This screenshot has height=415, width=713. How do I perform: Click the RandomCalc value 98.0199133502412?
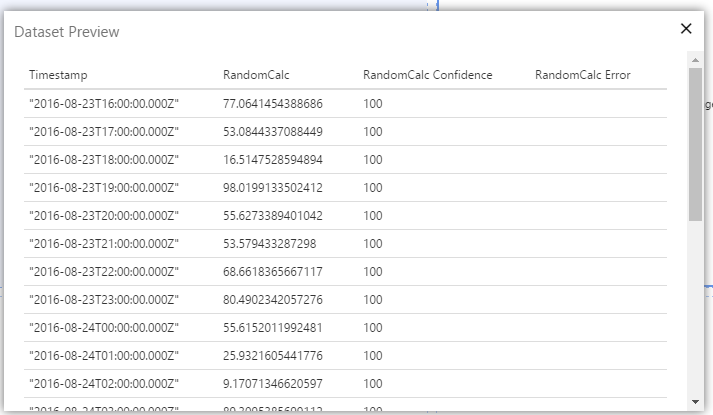pos(287,187)
